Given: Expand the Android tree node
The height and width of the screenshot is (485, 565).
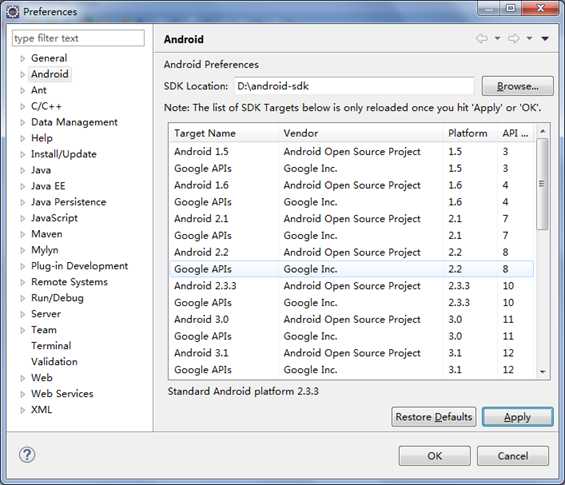Looking at the screenshot, I should [x=23, y=74].
